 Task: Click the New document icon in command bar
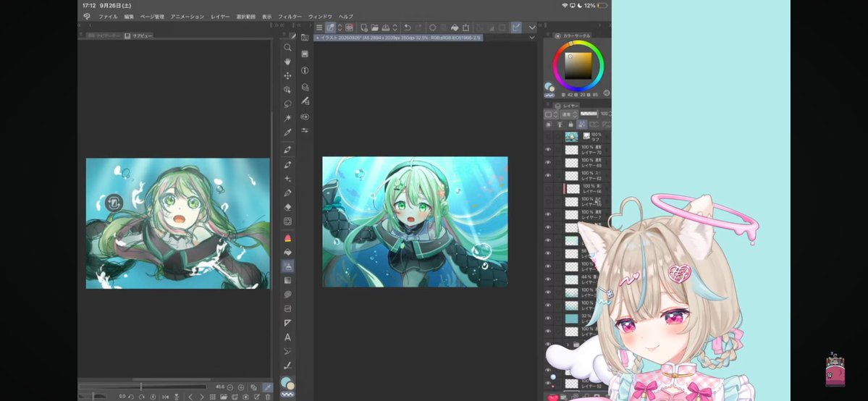pos(363,27)
